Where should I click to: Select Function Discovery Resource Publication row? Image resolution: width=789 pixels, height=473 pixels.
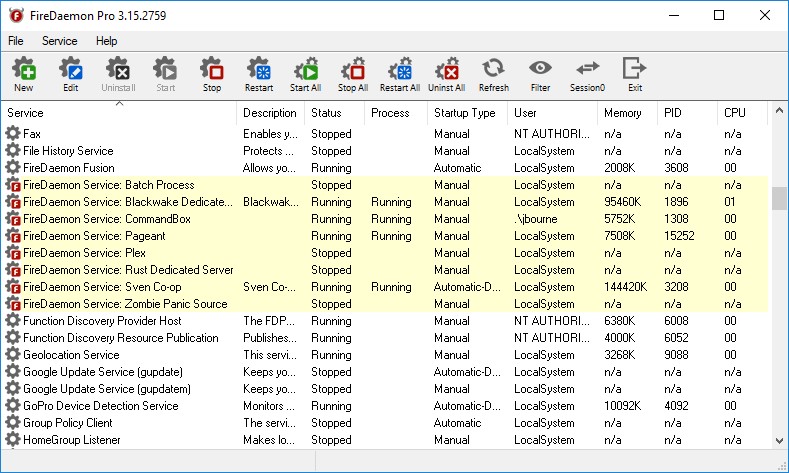click(x=385, y=338)
